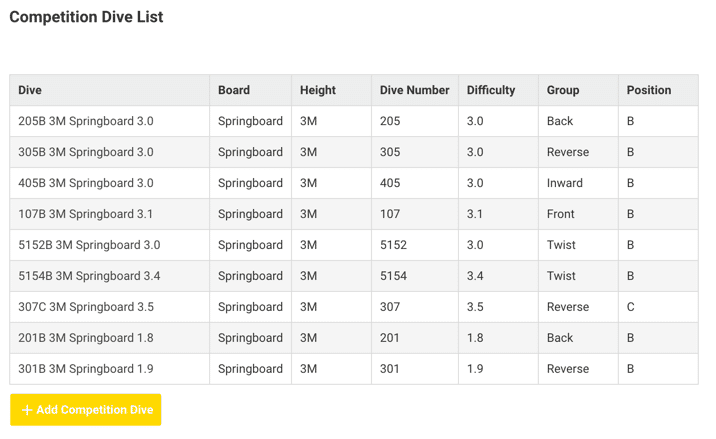Viewport: 716px width, 439px height.
Task: Click the Inward group cell
Action: tap(578, 183)
